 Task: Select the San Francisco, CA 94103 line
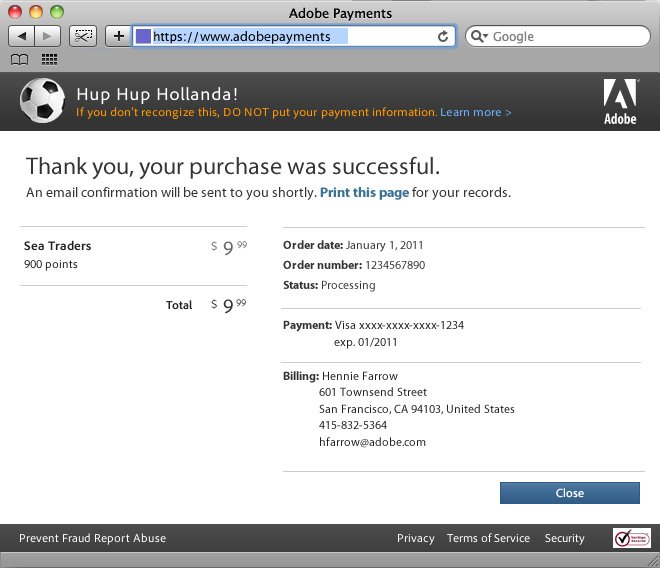[x=417, y=409]
